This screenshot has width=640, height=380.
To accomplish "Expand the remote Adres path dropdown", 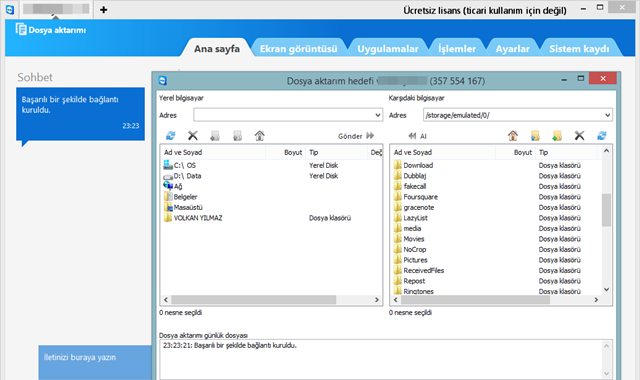I will coord(607,115).
